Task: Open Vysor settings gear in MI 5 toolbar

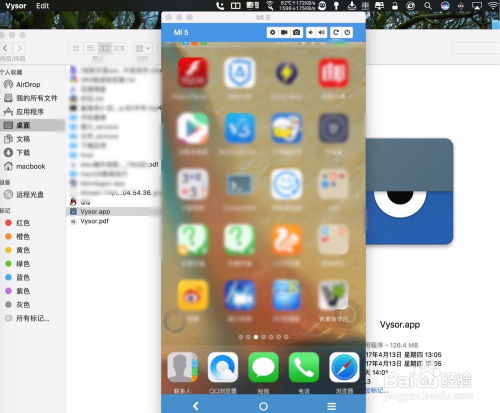Action: pyautogui.click(x=273, y=32)
